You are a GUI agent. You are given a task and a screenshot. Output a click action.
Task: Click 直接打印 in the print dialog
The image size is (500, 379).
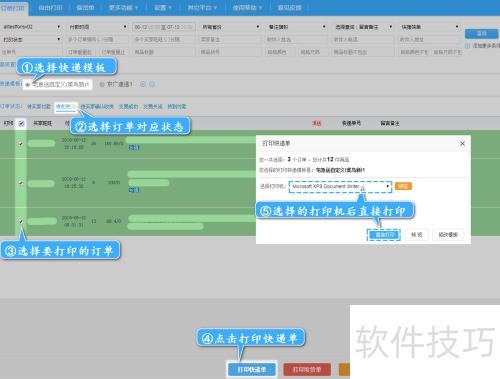pos(385,235)
